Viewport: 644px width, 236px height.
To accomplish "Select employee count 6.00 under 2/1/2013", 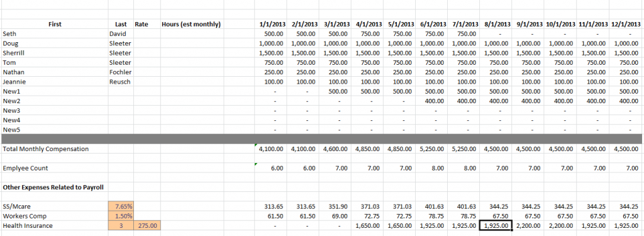I will pos(303,168).
